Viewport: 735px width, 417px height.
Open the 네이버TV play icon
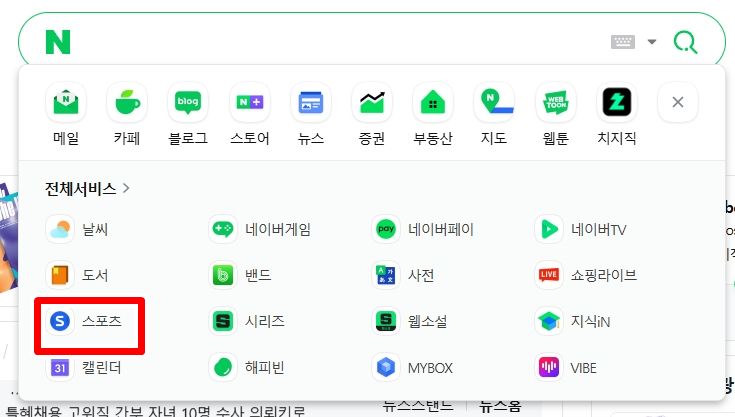coord(549,229)
